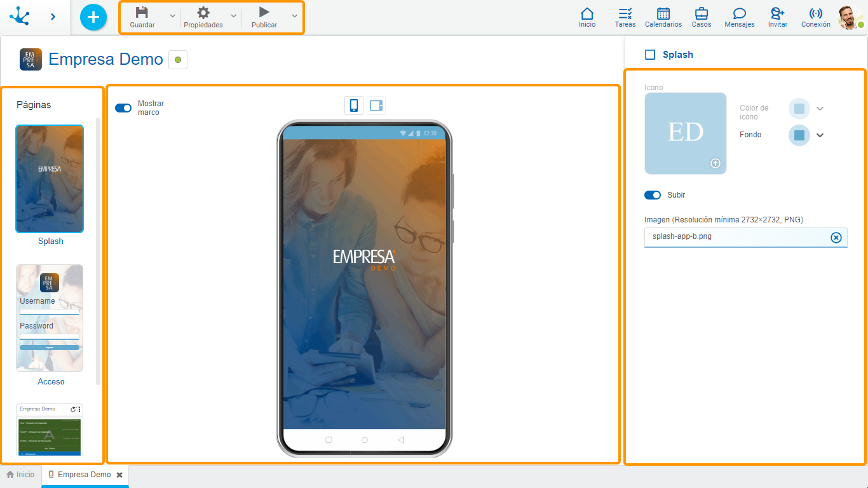Click the Acceso page label link
Screen dimensions: 868x488
pyautogui.click(x=51, y=382)
